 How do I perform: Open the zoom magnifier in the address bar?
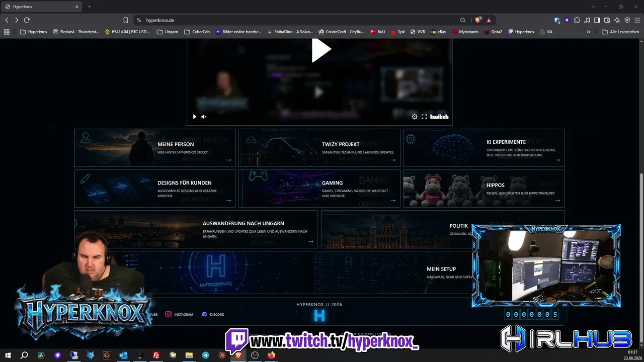tap(463, 20)
